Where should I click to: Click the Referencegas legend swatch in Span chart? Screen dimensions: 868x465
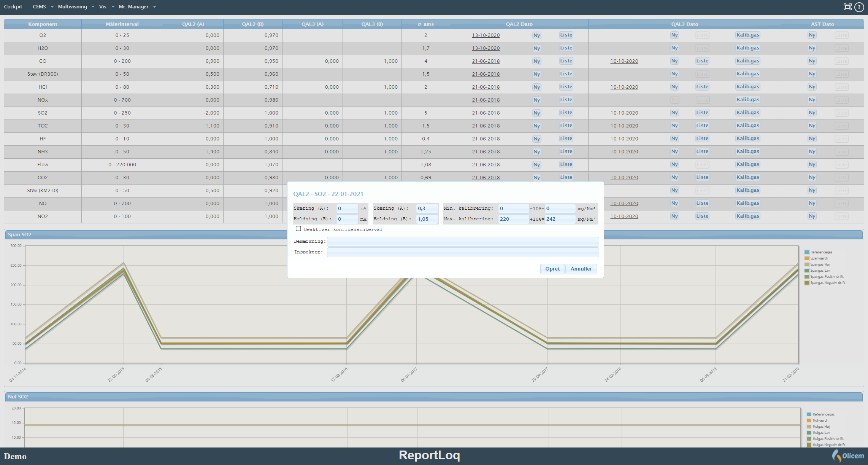(806, 252)
